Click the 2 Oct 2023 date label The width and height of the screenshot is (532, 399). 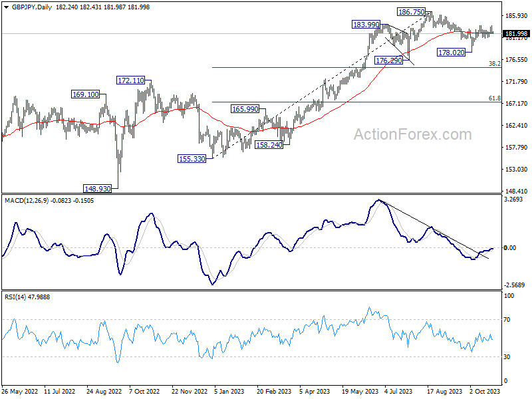(485, 391)
